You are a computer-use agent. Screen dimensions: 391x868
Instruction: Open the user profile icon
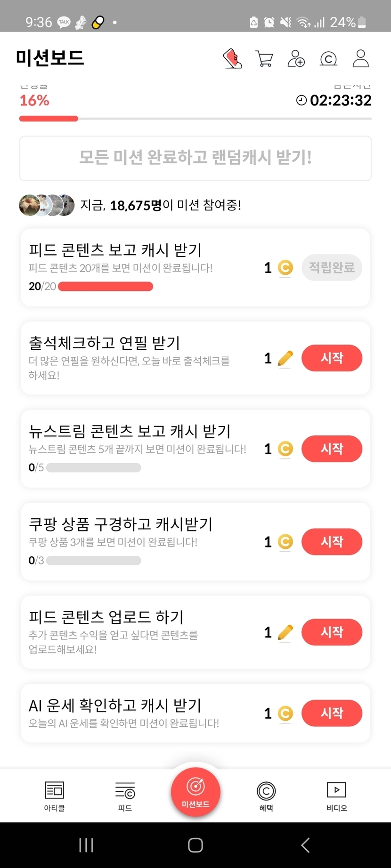click(x=361, y=59)
